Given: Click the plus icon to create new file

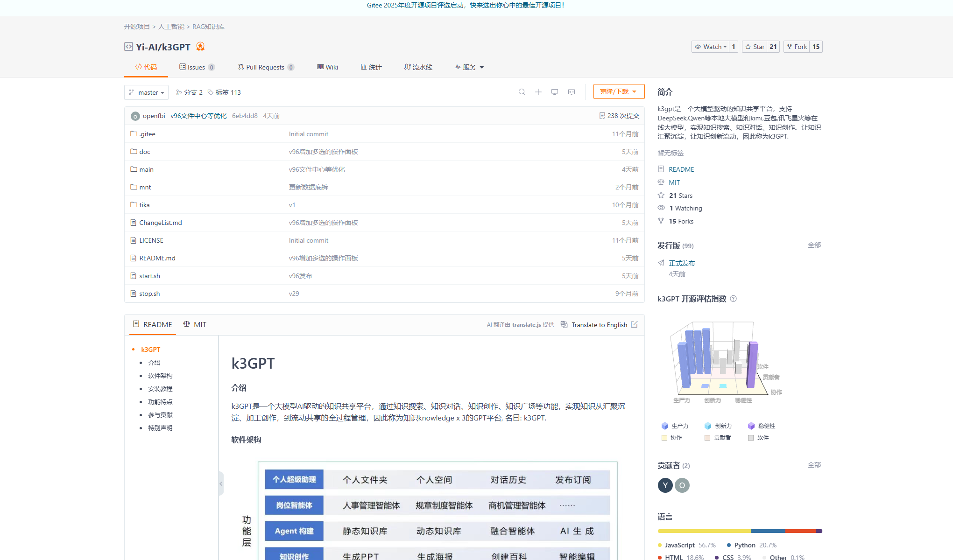Looking at the screenshot, I should tap(538, 92).
